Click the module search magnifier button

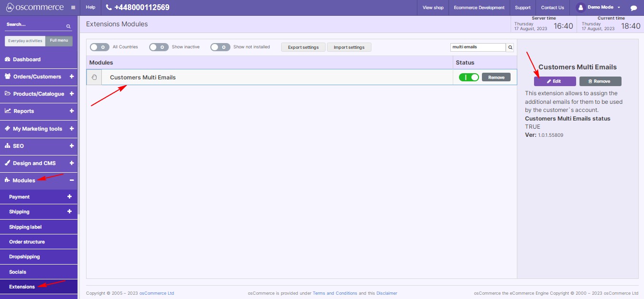510,47
